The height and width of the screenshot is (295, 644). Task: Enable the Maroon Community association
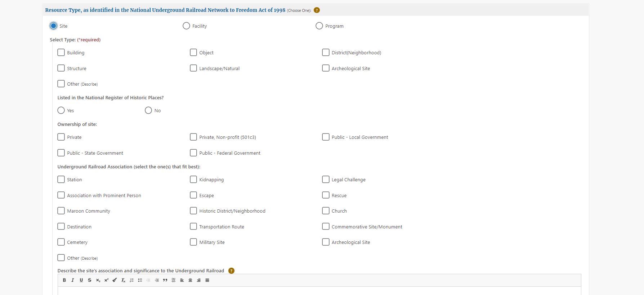61,211
